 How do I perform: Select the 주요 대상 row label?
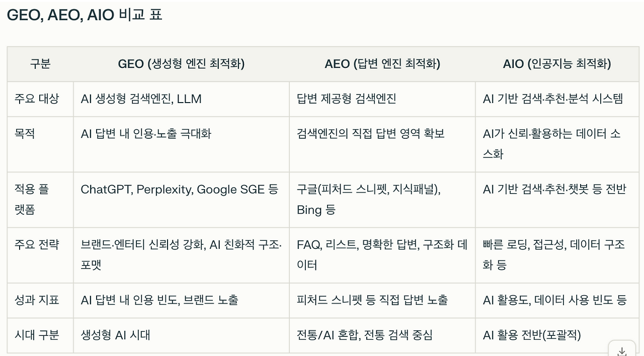(37, 99)
